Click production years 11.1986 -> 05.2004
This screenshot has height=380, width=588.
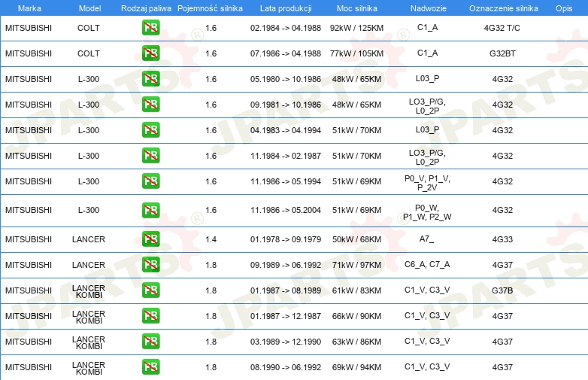point(286,210)
